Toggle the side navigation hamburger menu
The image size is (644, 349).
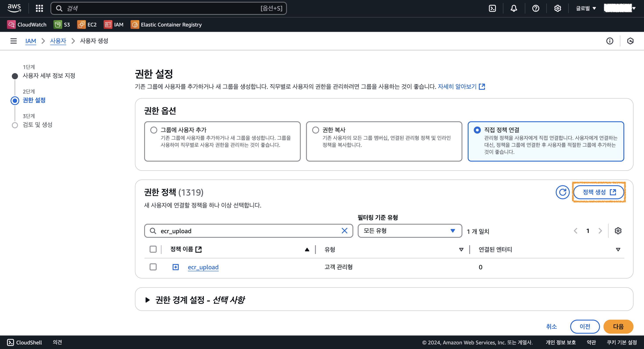pos(14,41)
